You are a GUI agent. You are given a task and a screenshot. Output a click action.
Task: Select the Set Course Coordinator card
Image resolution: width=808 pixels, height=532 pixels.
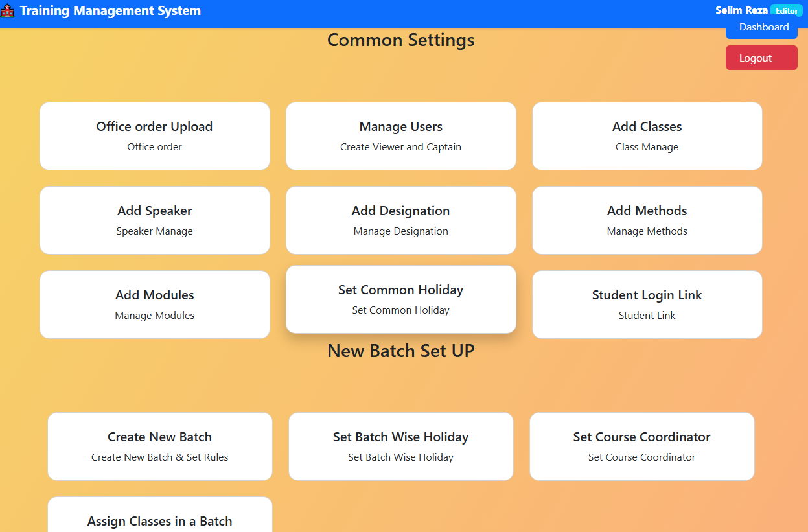click(x=641, y=446)
